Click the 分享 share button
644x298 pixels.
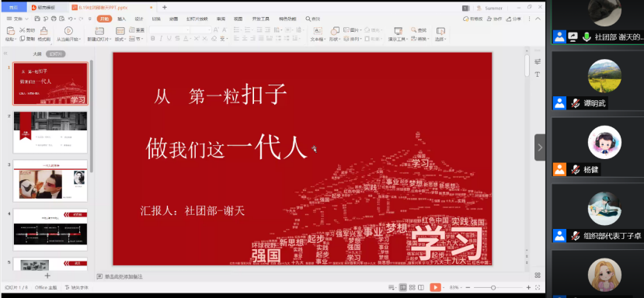513,19
